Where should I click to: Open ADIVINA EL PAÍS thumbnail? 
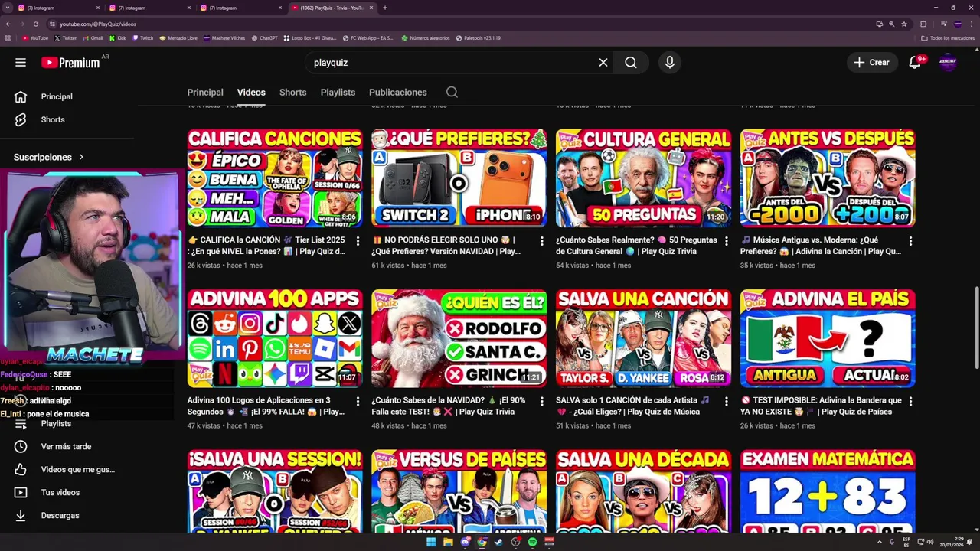pos(828,338)
